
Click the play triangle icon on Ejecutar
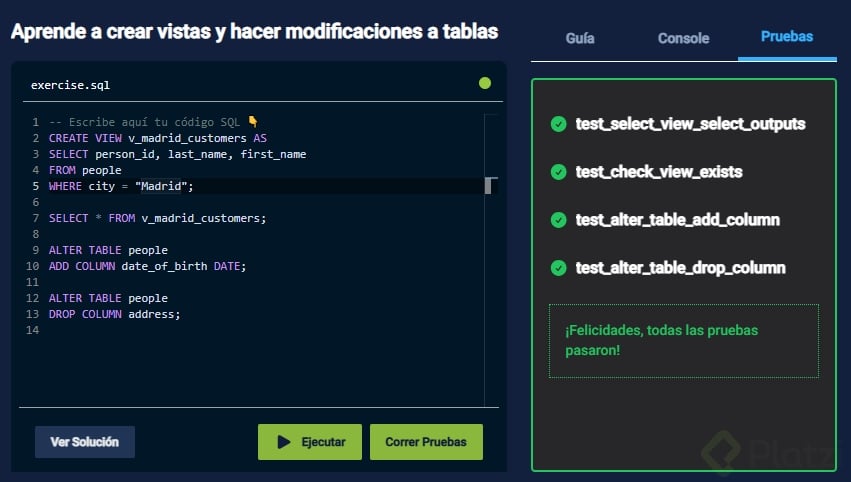tap(284, 441)
